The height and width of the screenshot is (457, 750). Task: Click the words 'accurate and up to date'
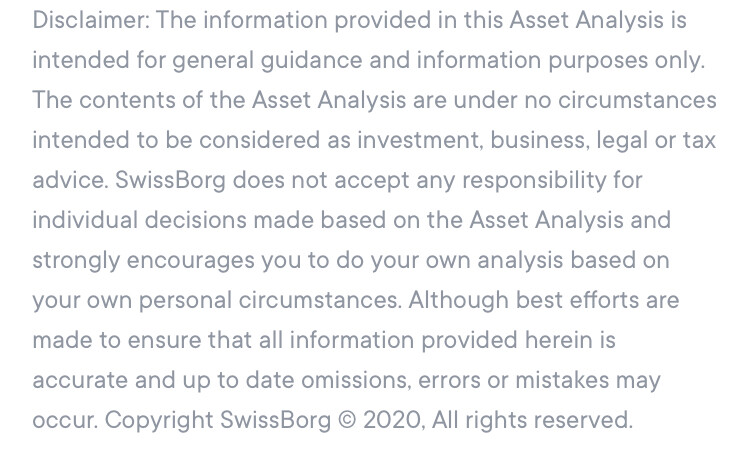point(163,381)
